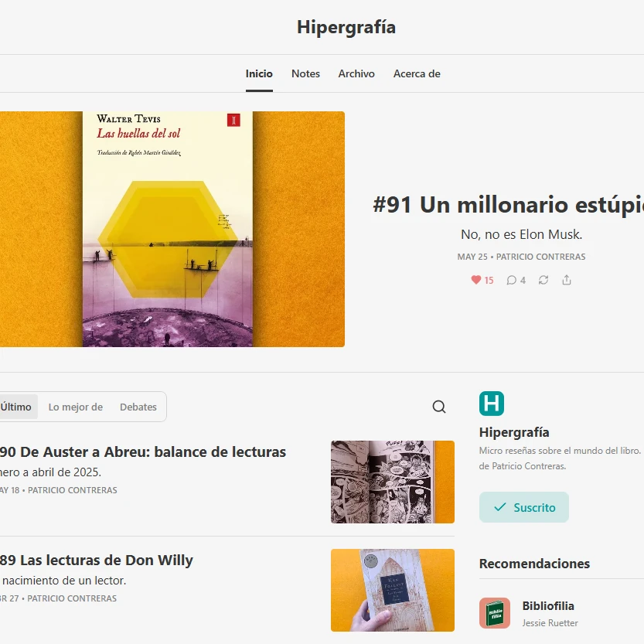This screenshot has width=644, height=644.
Task: Open the Bibliofilia recommendation book icon
Action: pos(495,613)
